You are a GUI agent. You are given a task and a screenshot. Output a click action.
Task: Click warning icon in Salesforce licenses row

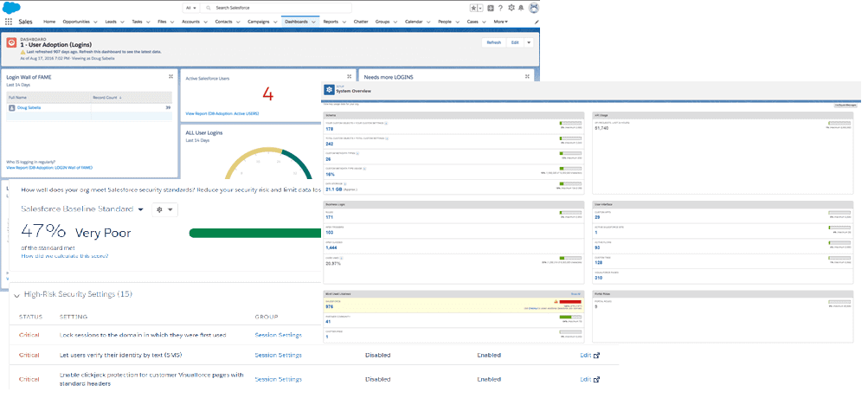tap(556, 301)
